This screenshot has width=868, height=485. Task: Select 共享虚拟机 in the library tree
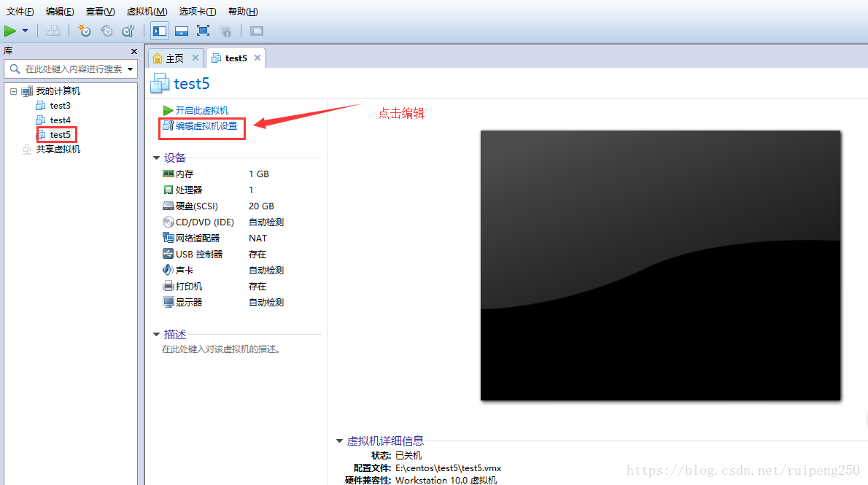[x=58, y=150]
